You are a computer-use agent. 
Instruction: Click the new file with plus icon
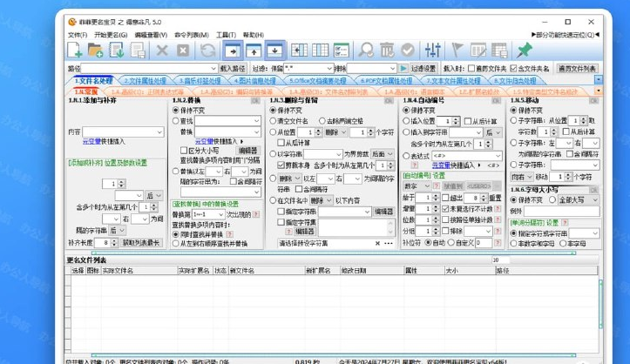click(x=75, y=51)
